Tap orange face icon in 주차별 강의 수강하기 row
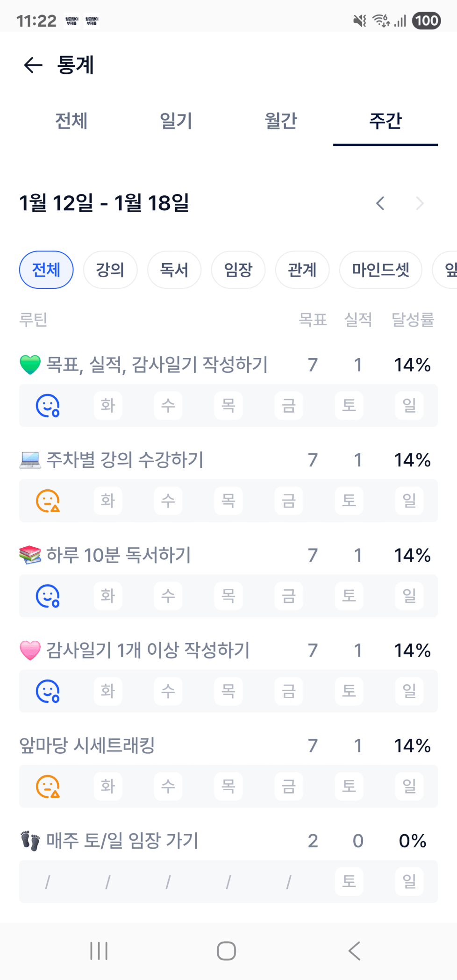Image resolution: width=457 pixels, height=980 pixels. tap(48, 501)
